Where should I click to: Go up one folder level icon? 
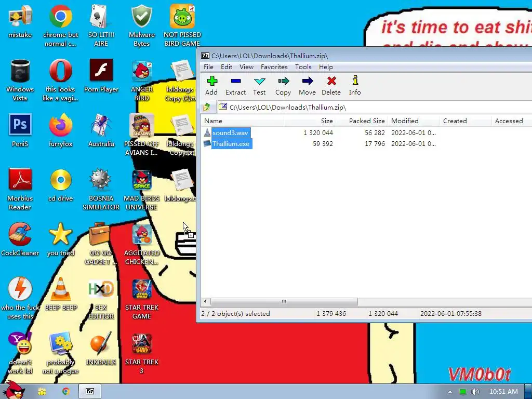[207, 107]
